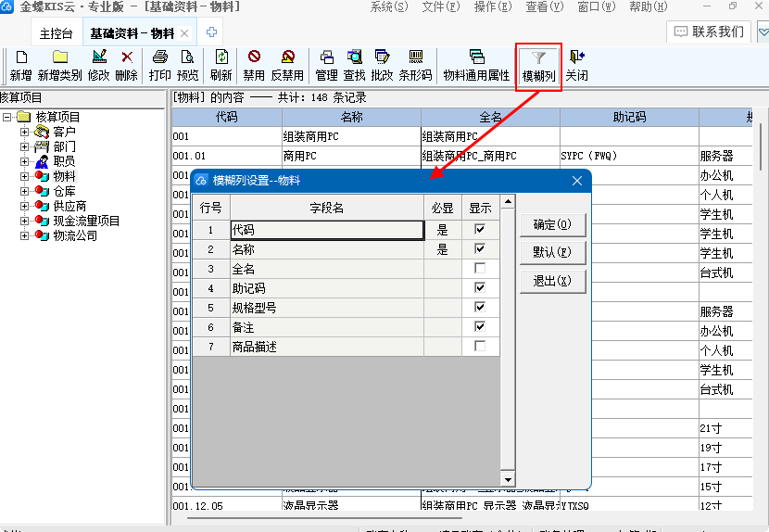Toggle the 显示 checkbox for 名称

480,248
